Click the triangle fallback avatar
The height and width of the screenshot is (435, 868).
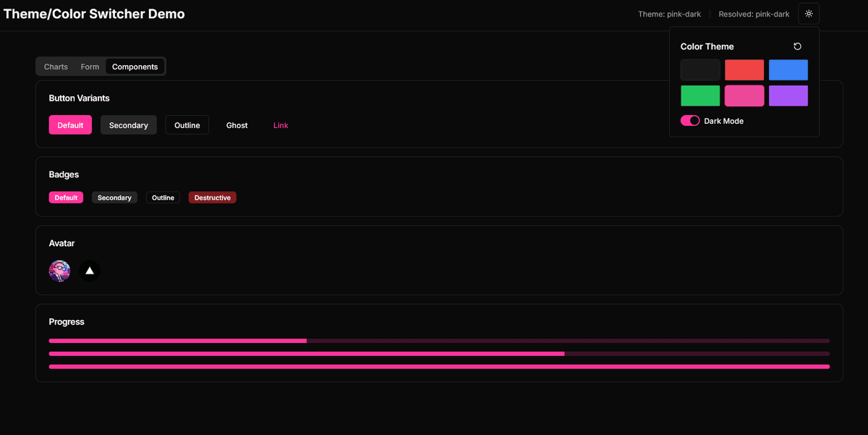click(x=89, y=271)
